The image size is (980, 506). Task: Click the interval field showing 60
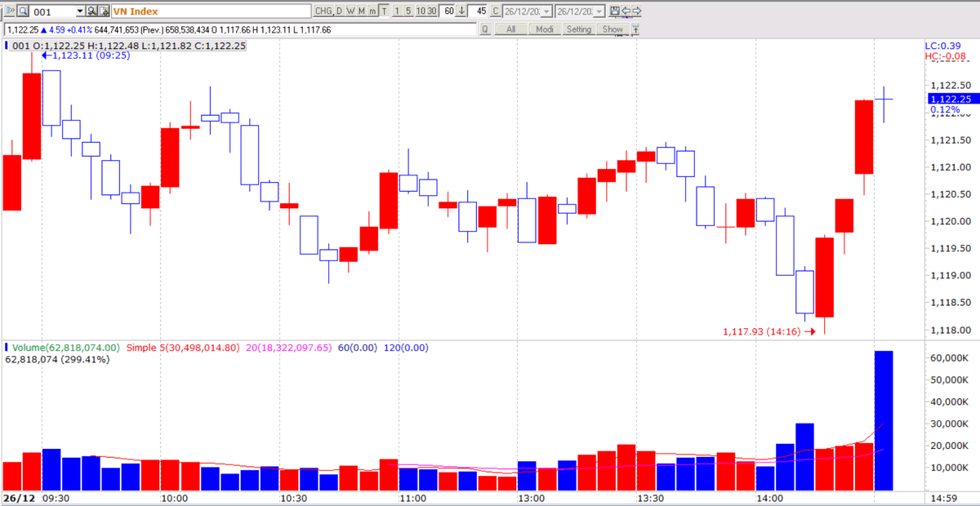[x=448, y=11]
